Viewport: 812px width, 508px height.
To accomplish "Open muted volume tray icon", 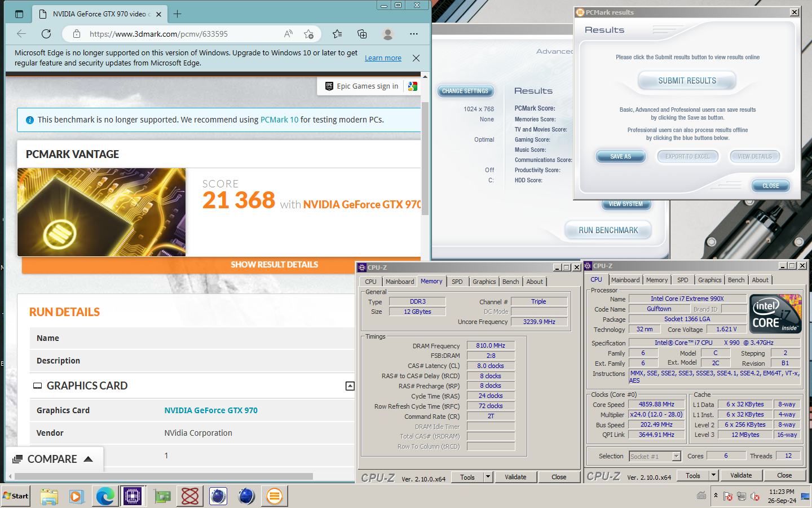I will [755, 496].
